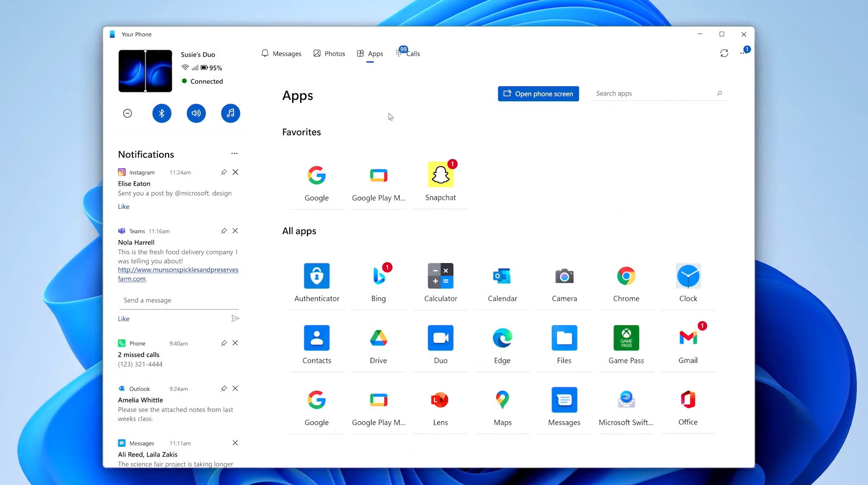
Task: Open the Contacts app
Action: [x=316, y=345]
